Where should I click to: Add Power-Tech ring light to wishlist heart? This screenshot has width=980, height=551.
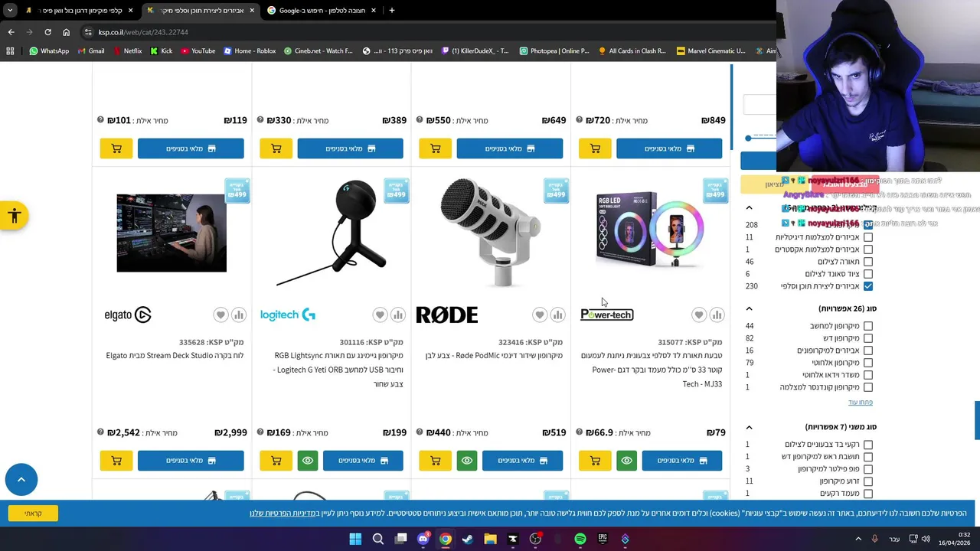click(x=699, y=315)
